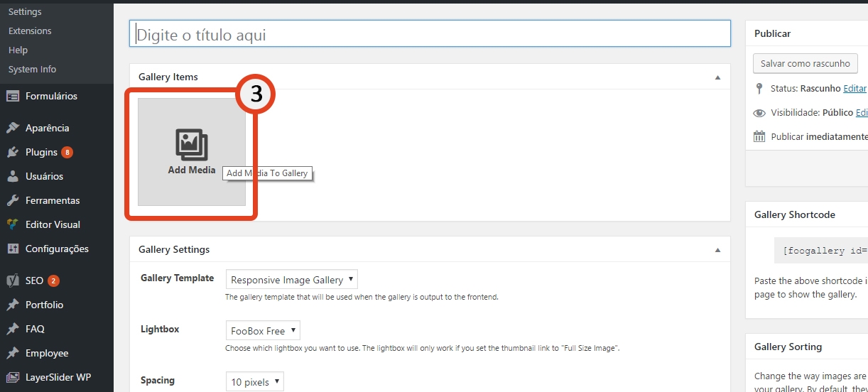This screenshot has height=392, width=868.
Task: Collapse the Gallery Items panel
Action: click(x=717, y=77)
